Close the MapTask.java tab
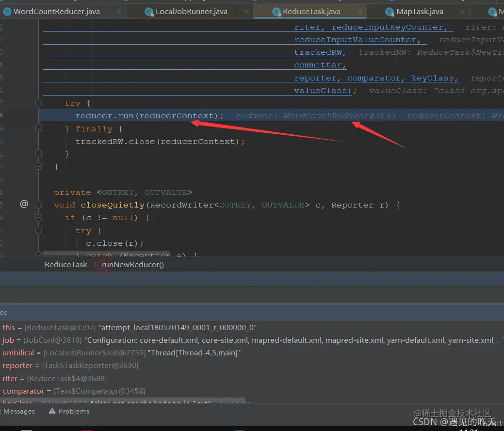The image size is (504, 431). click(462, 11)
